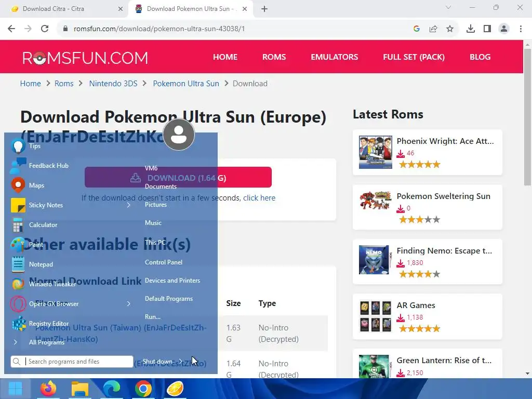Image resolution: width=532 pixels, height=399 pixels.
Task: Open Pokemon Sweltering Sun rom link
Action: click(444, 196)
